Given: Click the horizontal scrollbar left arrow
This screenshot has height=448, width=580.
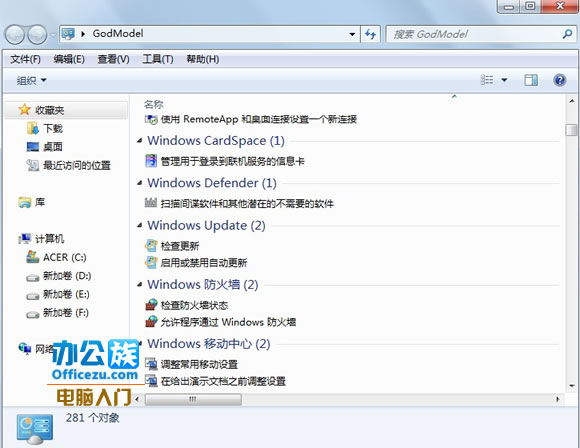Looking at the screenshot, I should coord(138,399).
